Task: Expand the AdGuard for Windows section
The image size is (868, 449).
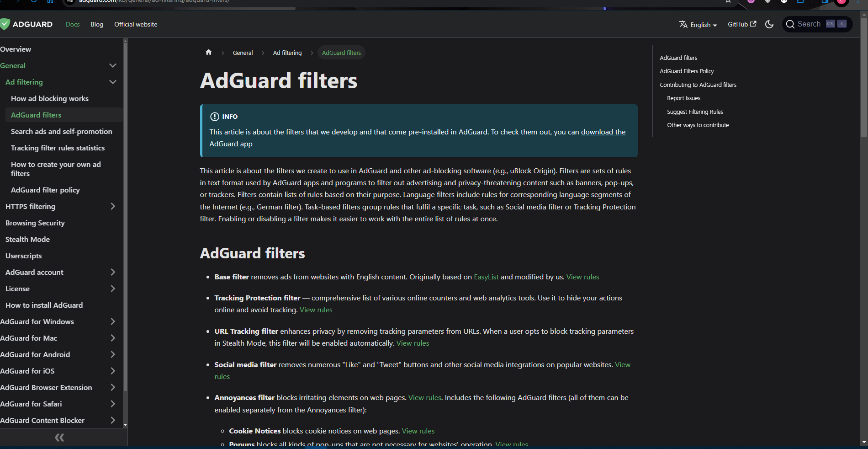Action: click(112, 321)
